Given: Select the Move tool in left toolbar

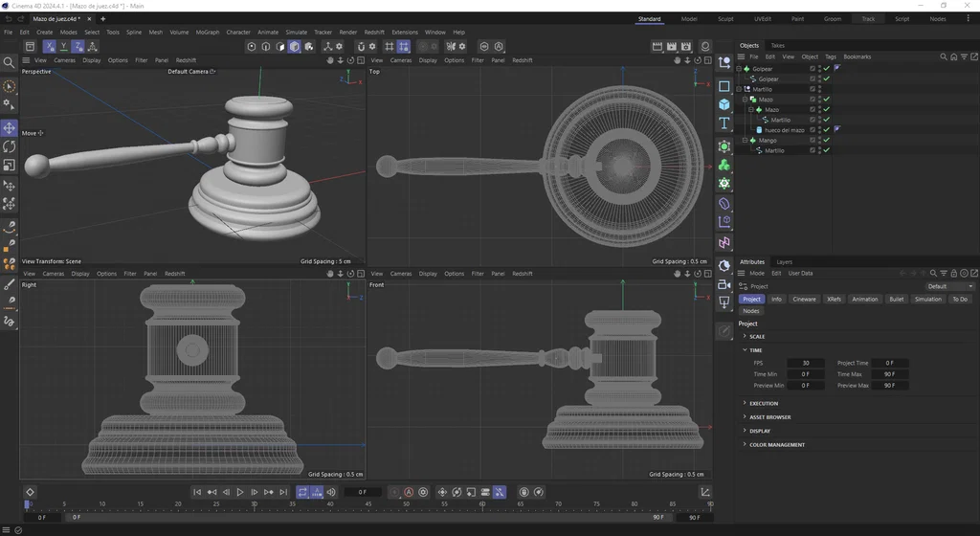Looking at the screenshot, I should tap(10, 128).
